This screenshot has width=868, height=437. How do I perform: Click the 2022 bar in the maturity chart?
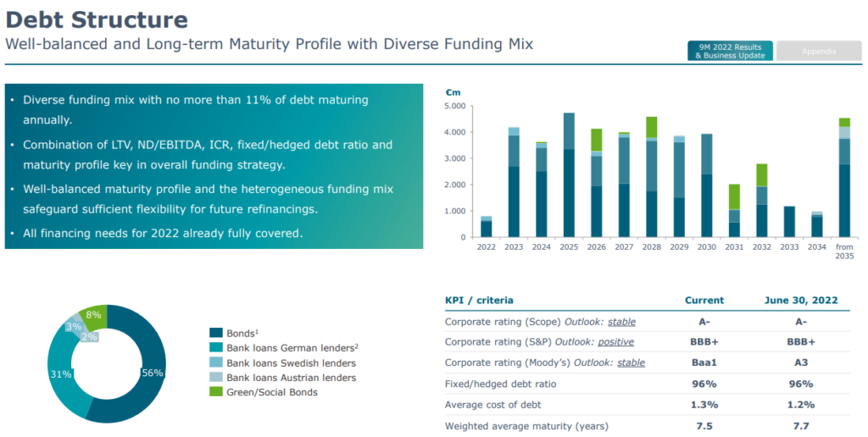[x=486, y=227]
